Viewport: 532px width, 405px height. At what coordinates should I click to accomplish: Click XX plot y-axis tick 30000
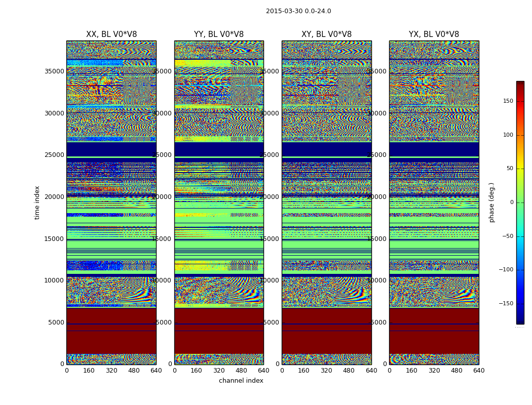coord(54,113)
